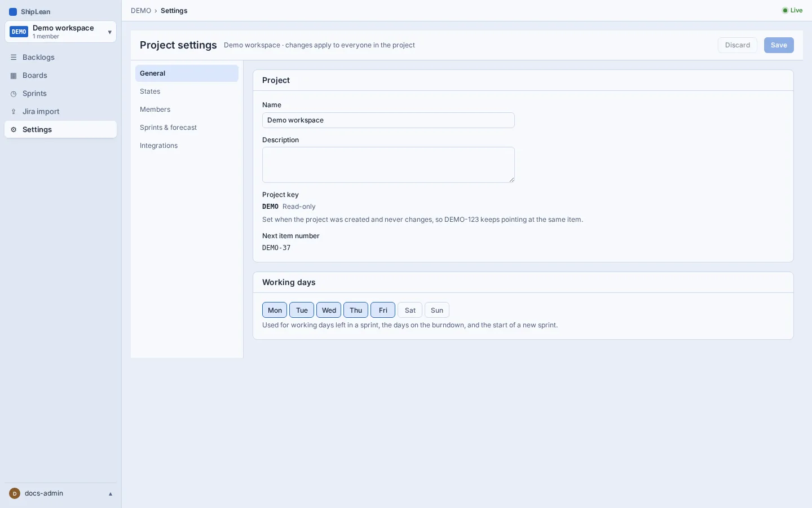Enable Sun as a working day

[437, 310]
